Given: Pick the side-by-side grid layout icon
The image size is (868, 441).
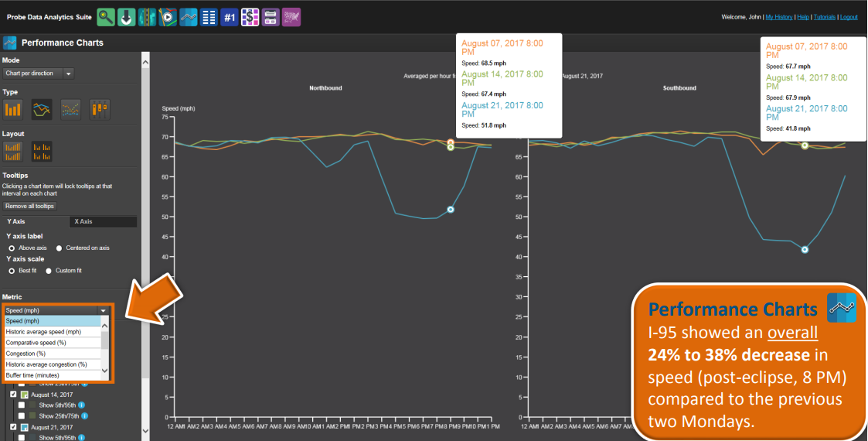Looking at the screenshot, I should tap(41, 151).
